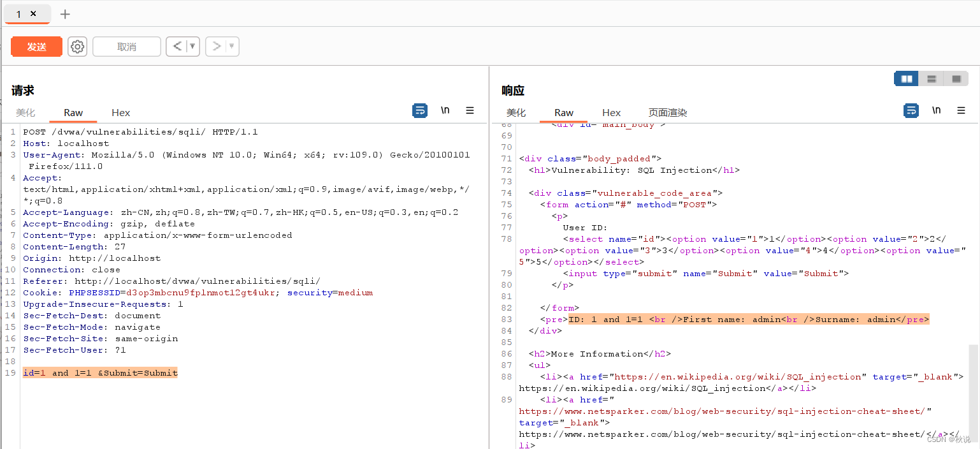Open the 页面渲染 render tab in response

coord(668,113)
